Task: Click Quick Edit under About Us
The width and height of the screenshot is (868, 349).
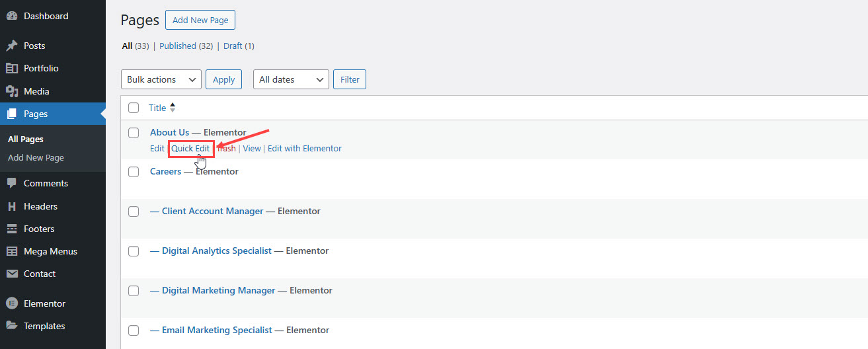Action: tap(190, 149)
